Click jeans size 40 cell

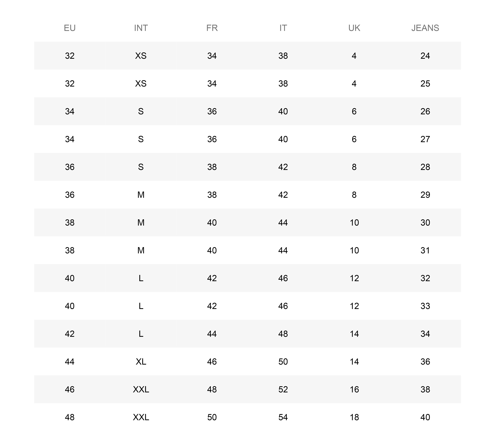tap(425, 417)
